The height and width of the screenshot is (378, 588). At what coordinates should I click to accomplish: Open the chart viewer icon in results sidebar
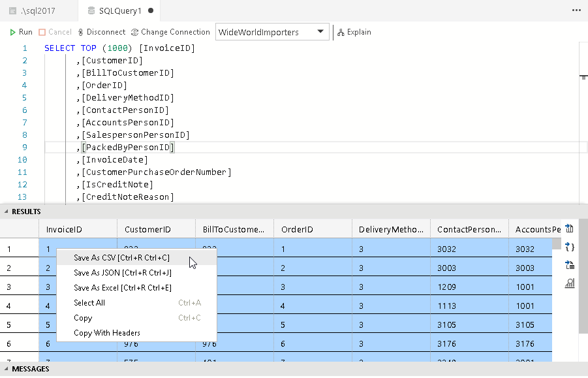coord(569,283)
